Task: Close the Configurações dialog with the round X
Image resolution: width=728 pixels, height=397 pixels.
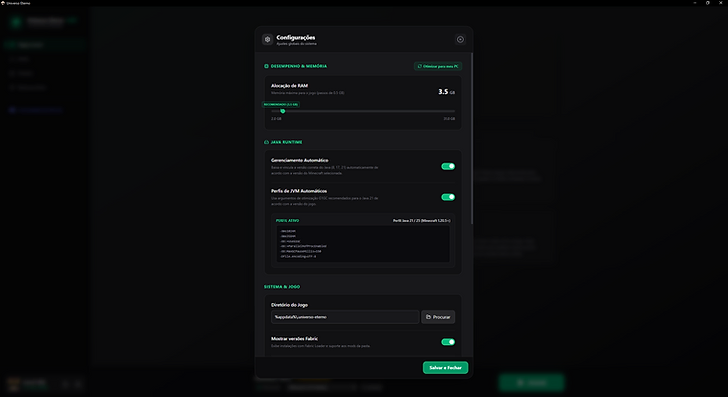Action: 460,39
